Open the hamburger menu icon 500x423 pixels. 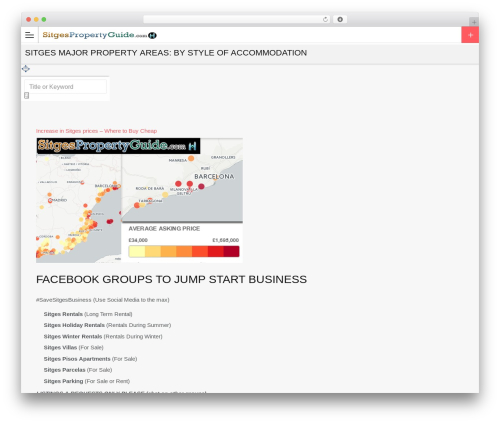coord(29,35)
